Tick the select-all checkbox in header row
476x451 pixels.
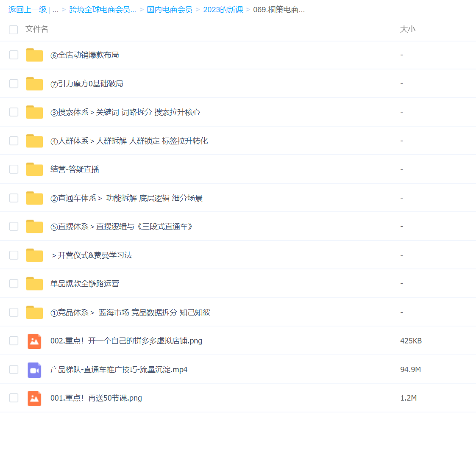pos(13,30)
